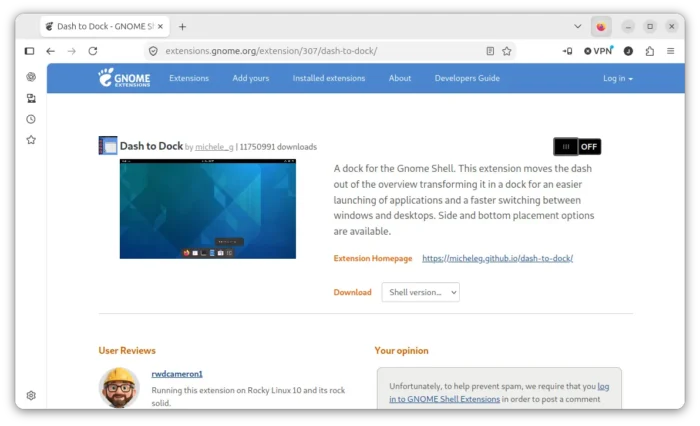
Task: Click the VPN toolbar button
Action: pyautogui.click(x=598, y=51)
